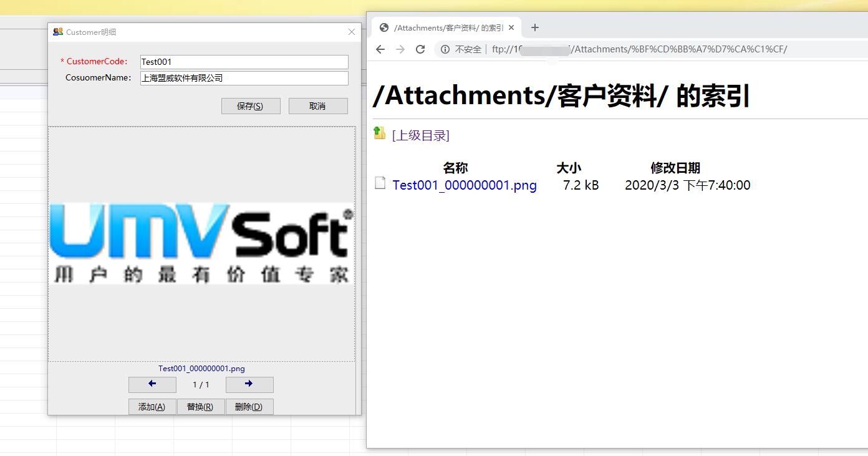Click the 替换(R) replace button
This screenshot has width=868, height=456.
point(201,407)
